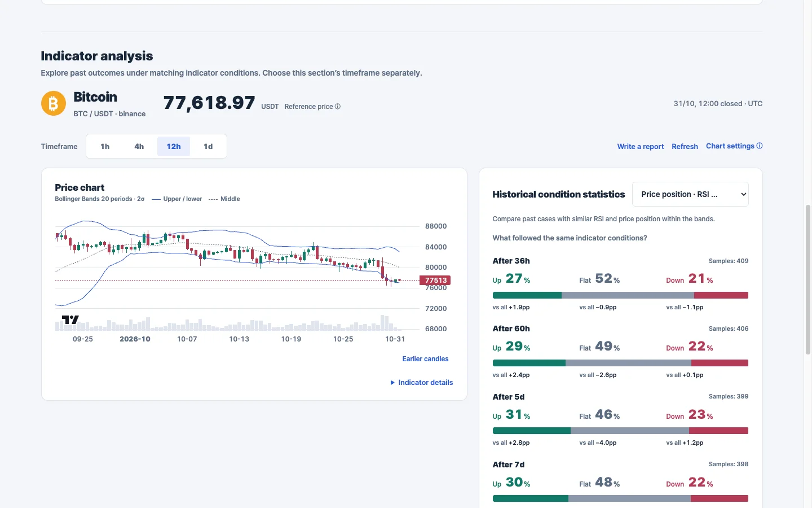Click the After 7d heading
Image resolution: width=812 pixels, height=508 pixels.
click(x=509, y=465)
